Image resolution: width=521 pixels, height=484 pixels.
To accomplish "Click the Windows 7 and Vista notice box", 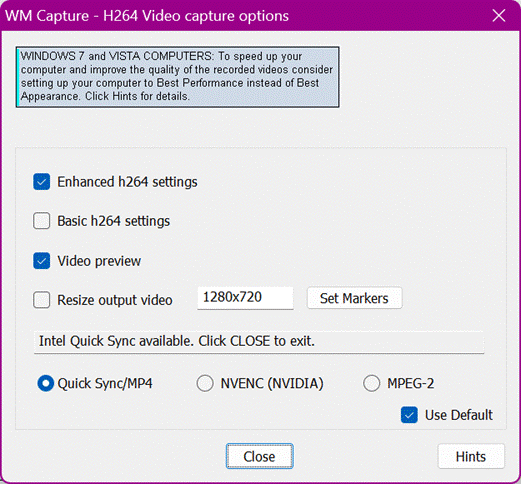I will (x=178, y=77).
